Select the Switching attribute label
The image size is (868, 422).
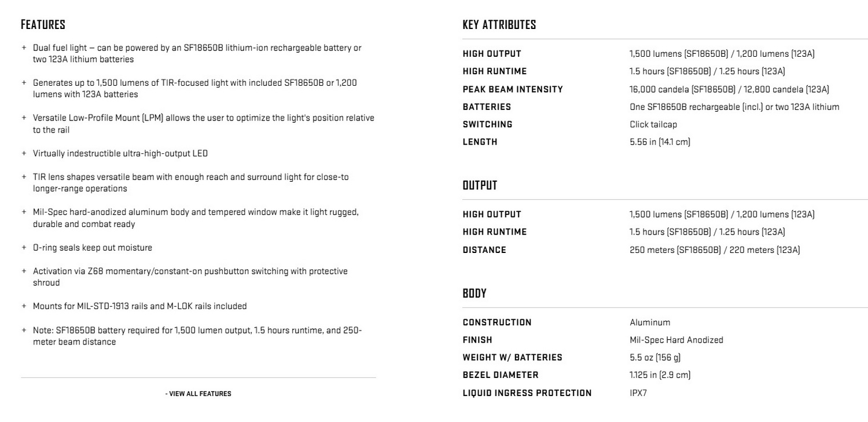coord(487,124)
